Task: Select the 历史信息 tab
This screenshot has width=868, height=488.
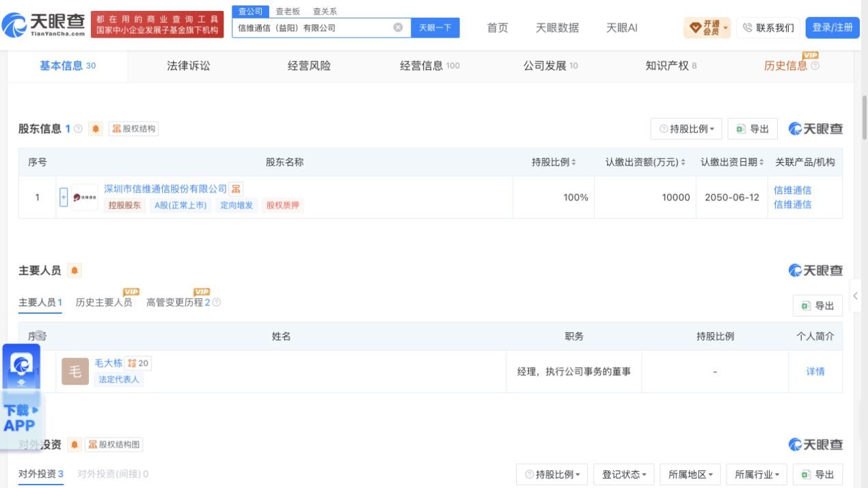Action: [x=791, y=66]
